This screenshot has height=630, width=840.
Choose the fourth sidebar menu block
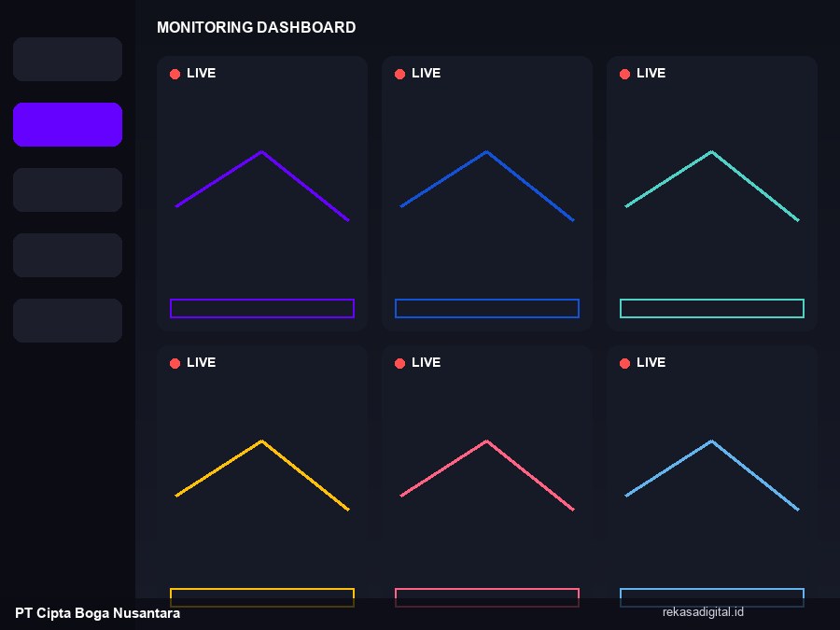67,255
